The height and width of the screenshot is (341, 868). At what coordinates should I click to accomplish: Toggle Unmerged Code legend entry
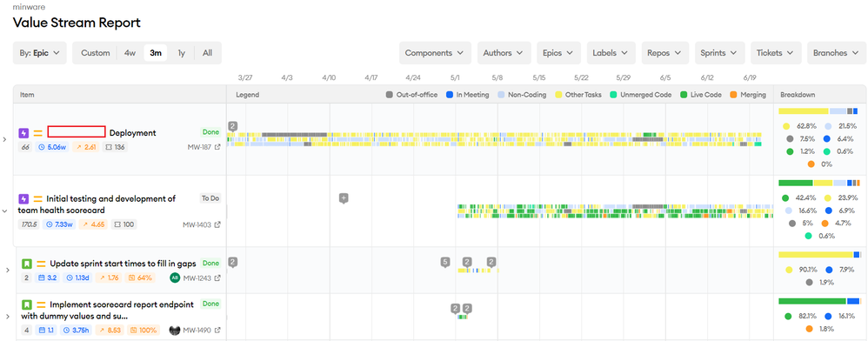click(640, 95)
